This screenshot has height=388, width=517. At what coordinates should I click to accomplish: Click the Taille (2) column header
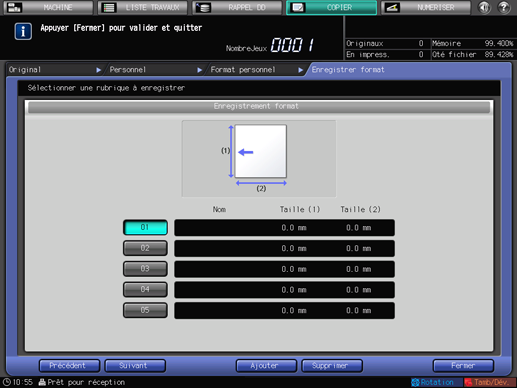click(360, 209)
